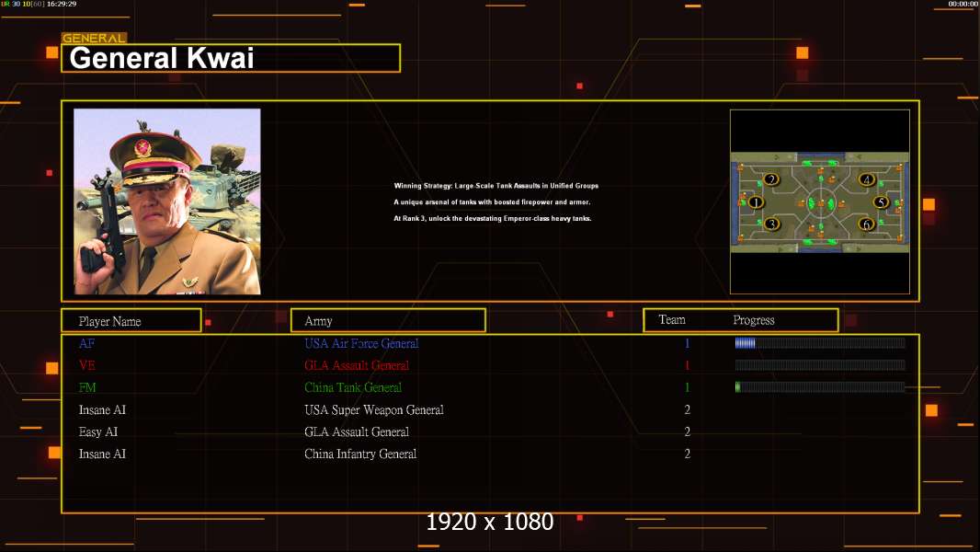Click team number 2 for Easy AI
Viewport: 980px width, 552px height.
click(687, 432)
